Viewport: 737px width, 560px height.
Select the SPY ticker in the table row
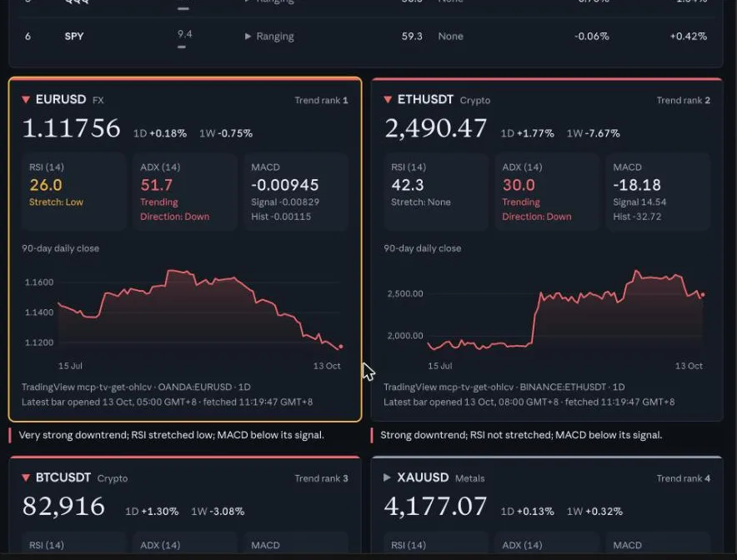(x=74, y=36)
